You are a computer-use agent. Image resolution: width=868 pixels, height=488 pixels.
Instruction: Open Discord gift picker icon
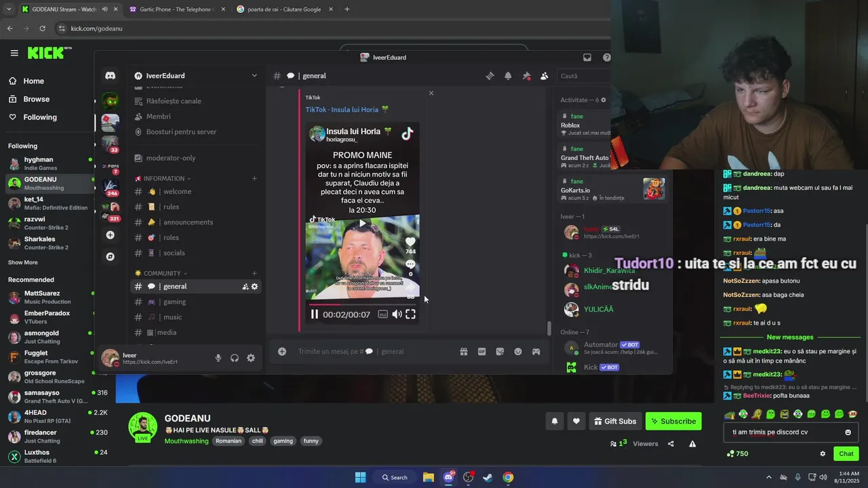464,351
